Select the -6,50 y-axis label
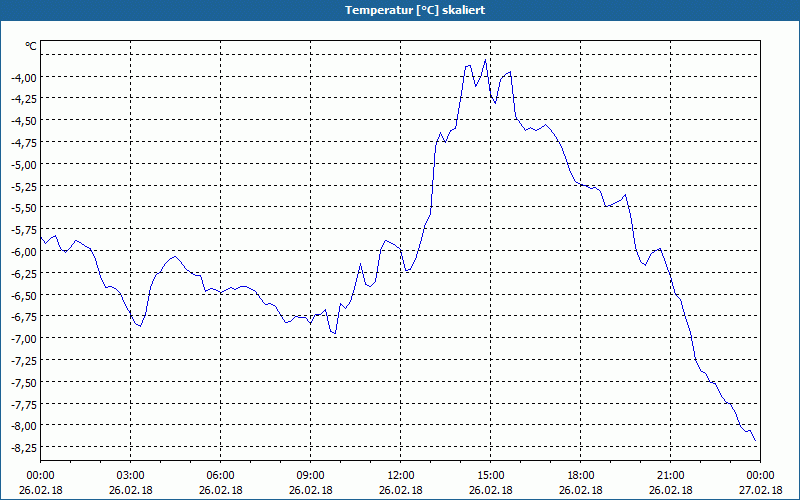Image resolution: width=800 pixels, height=500 pixels. tap(24, 295)
